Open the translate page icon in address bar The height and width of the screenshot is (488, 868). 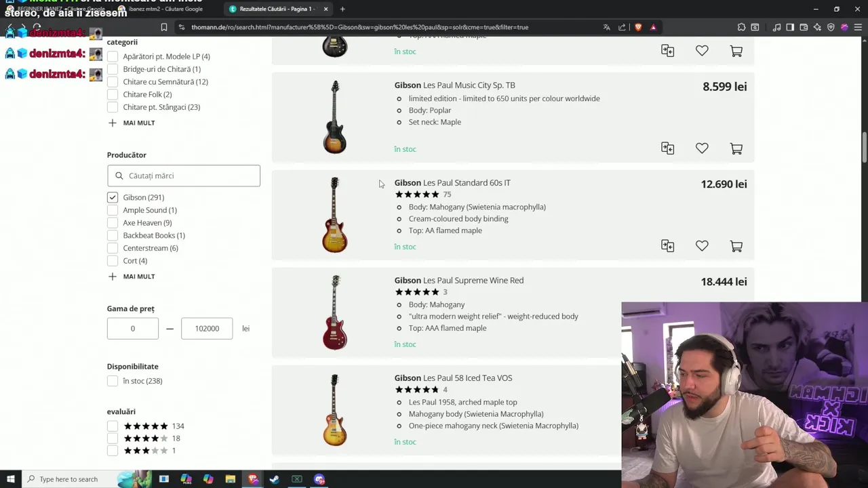point(606,27)
